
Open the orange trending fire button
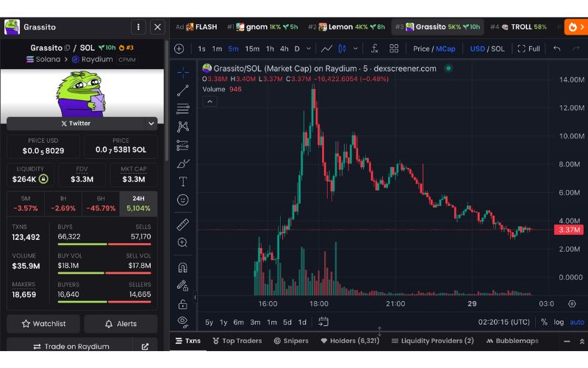point(576,27)
